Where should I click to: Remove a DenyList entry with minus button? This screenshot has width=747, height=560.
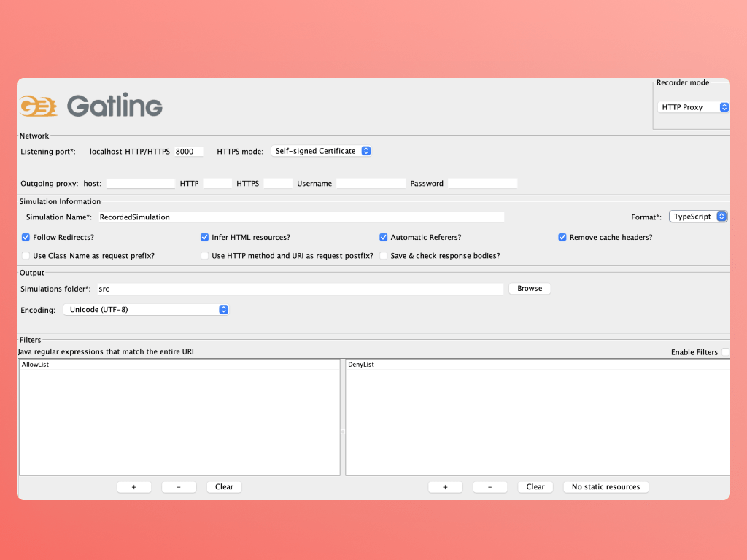(x=489, y=487)
